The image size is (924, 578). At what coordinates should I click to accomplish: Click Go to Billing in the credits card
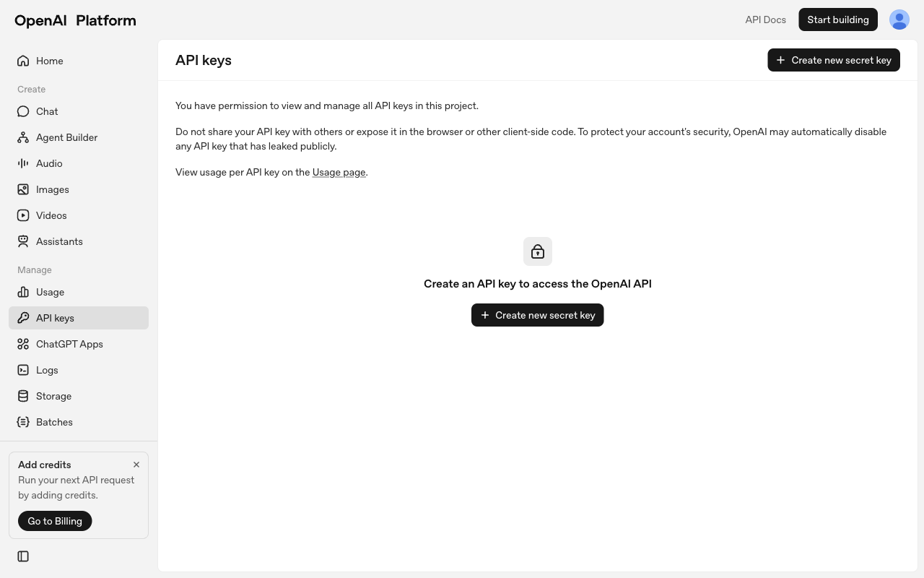pos(55,521)
